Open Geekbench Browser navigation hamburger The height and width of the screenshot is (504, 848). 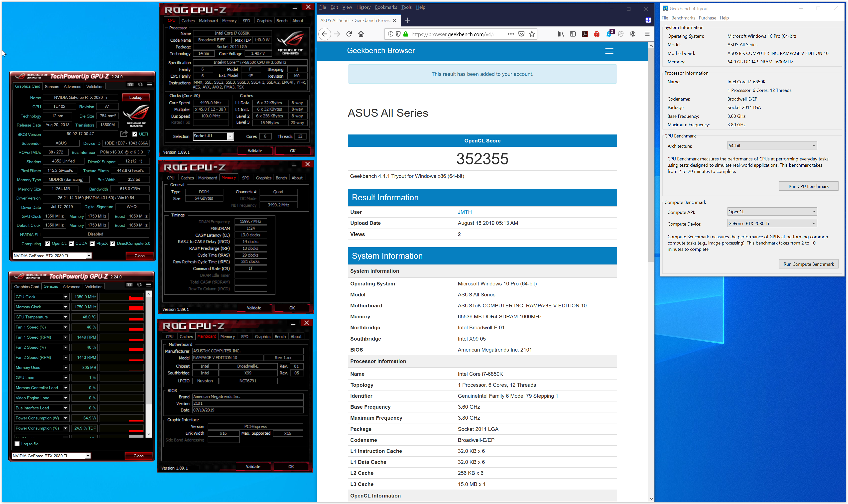(x=609, y=51)
